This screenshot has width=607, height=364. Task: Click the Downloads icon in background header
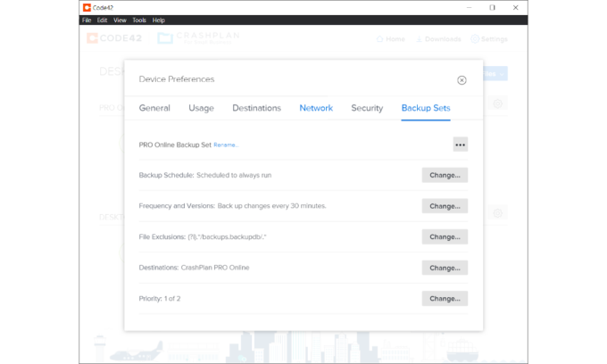pyautogui.click(x=419, y=38)
